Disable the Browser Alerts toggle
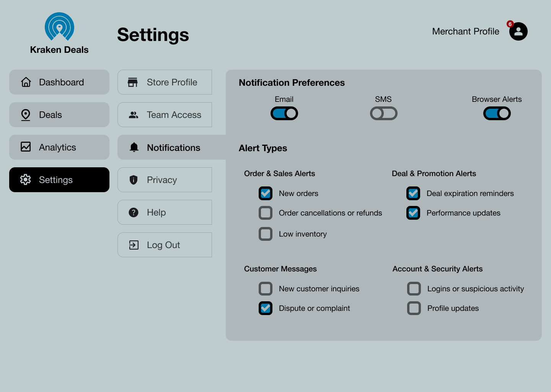This screenshot has width=551, height=392. click(497, 113)
